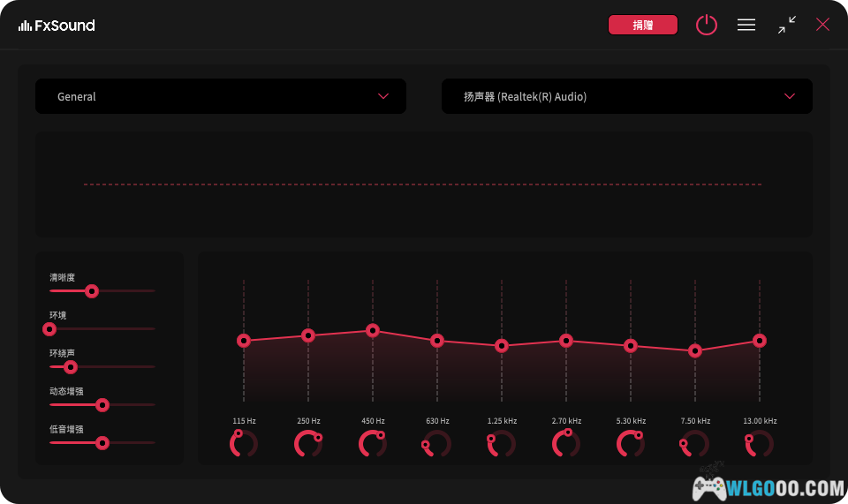This screenshot has width=848, height=504.
Task: Select the 1.25 kHz band knob
Action: click(x=502, y=444)
